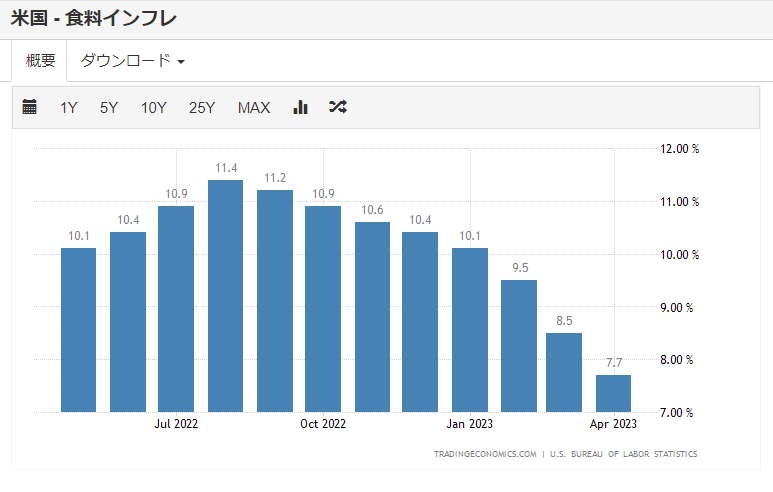Viewport: 773px width, 492px height.
Task: Expand the ダウンロード dropdown menu
Action: [x=132, y=61]
